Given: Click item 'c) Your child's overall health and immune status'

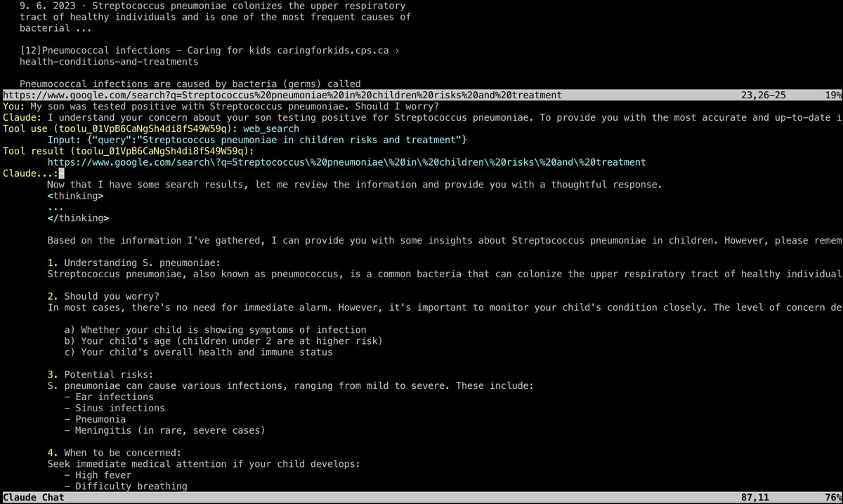Looking at the screenshot, I should (x=198, y=352).
